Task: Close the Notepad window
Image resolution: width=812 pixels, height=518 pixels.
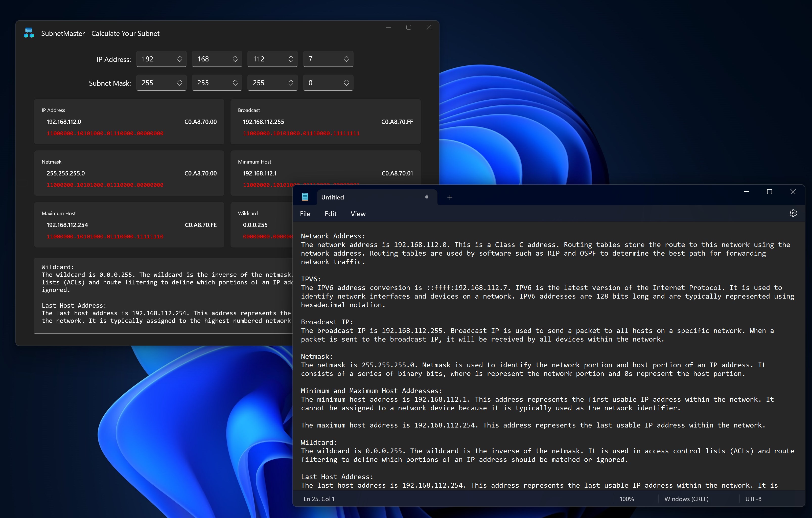Action: pos(793,192)
